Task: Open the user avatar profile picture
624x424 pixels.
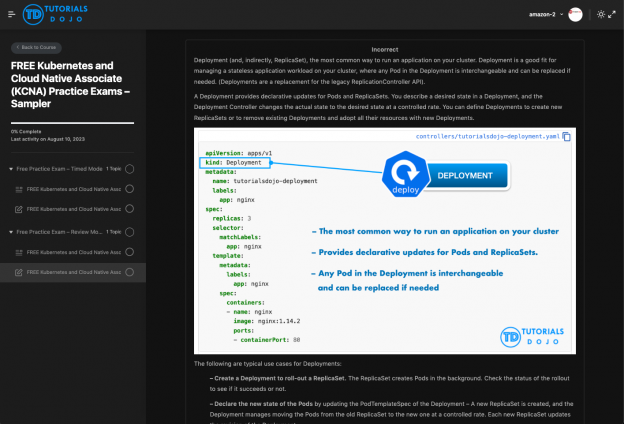Action: tap(575, 14)
